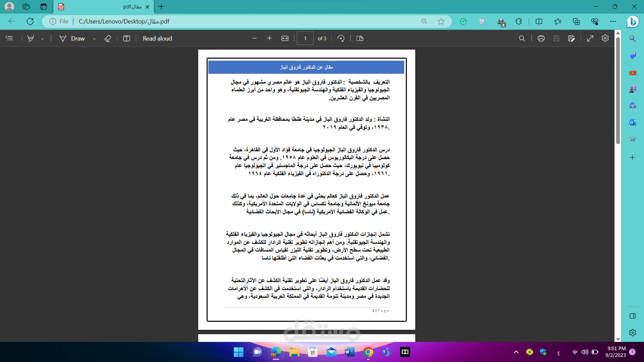Select the Erase tool
Viewport: 644px width, 362px height.
pyautogui.click(x=108, y=39)
